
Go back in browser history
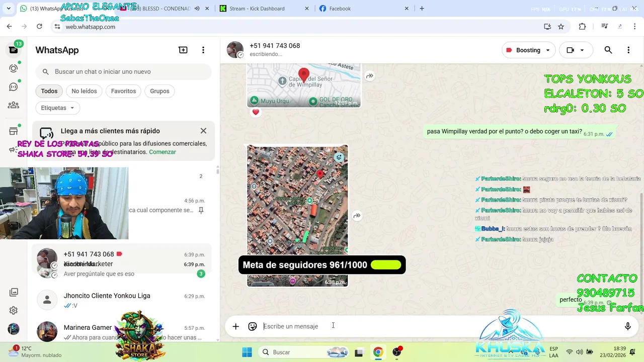[x=9, y=27]
